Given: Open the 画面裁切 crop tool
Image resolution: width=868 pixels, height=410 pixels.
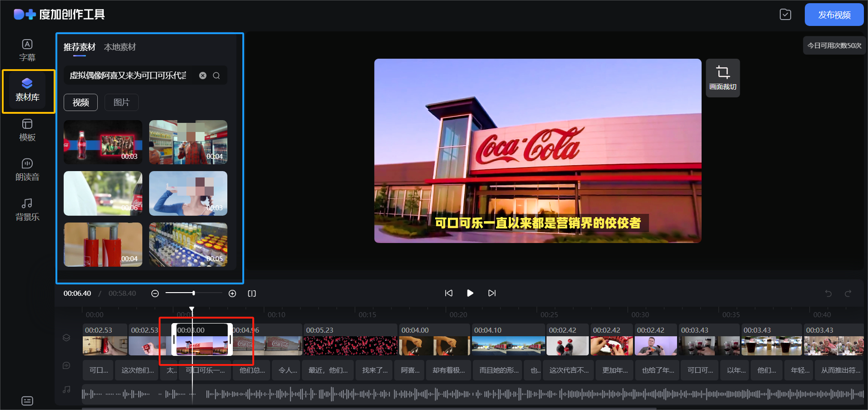Looking at the screenshot, I should [723, 78].
